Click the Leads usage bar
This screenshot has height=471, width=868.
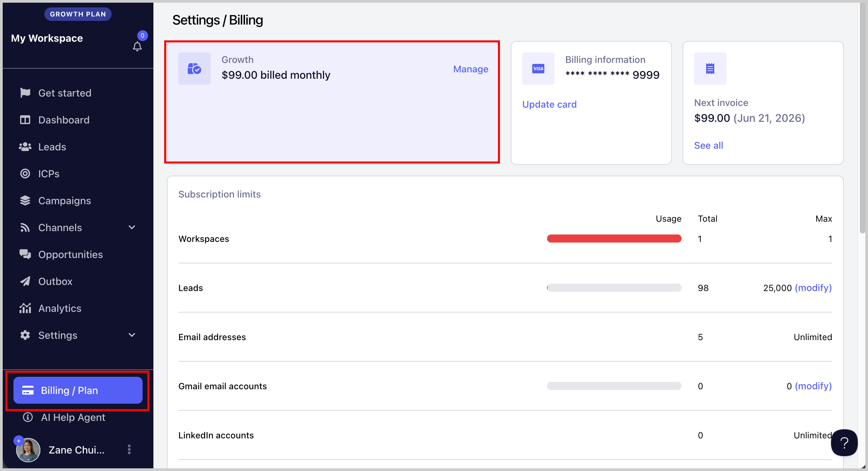[x=614, y=288]
